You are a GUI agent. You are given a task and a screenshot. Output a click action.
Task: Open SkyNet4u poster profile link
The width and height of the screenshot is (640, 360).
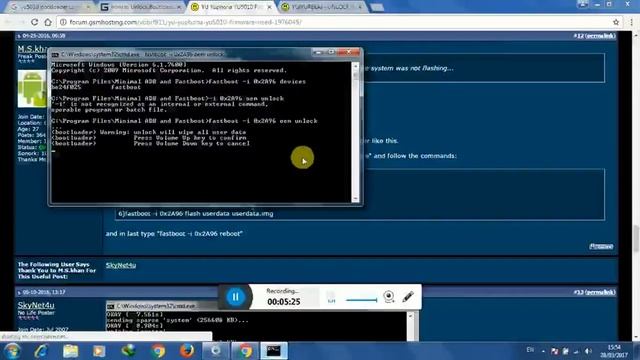click(36, 305)
